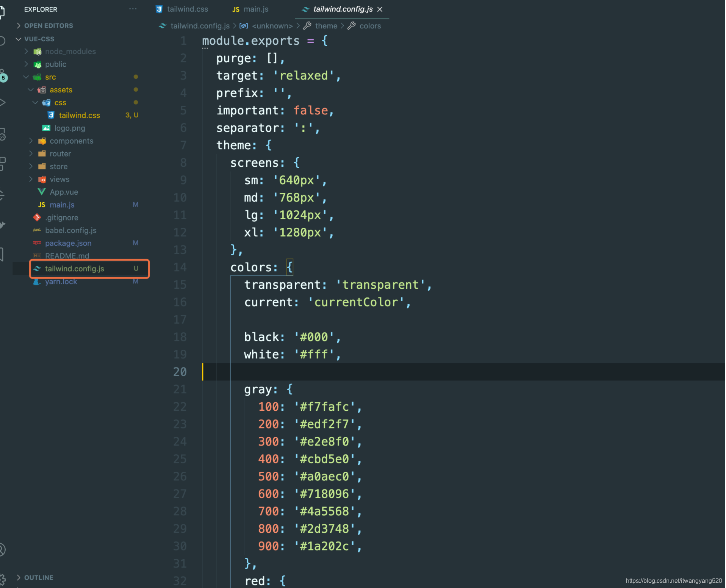Click the image icon beside logo.png
The height and width of the screenshot is (588, 726).
tap(46, 128)
